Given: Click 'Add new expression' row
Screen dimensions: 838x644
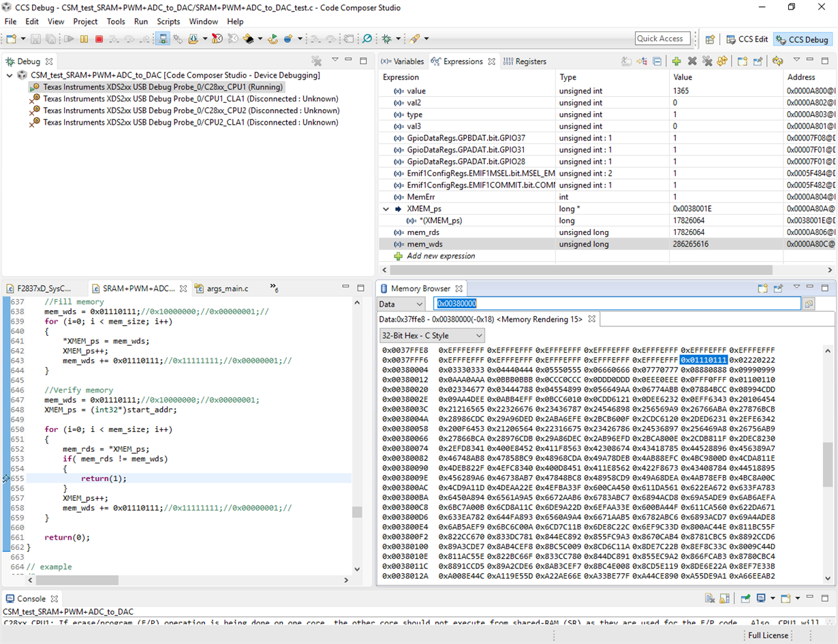Looking at the screenshot, I should tap(441, 256).
